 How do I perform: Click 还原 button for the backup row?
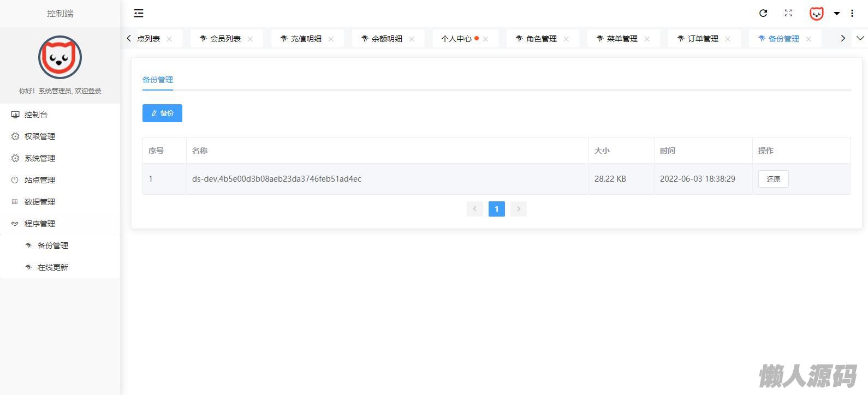[773, 179]
